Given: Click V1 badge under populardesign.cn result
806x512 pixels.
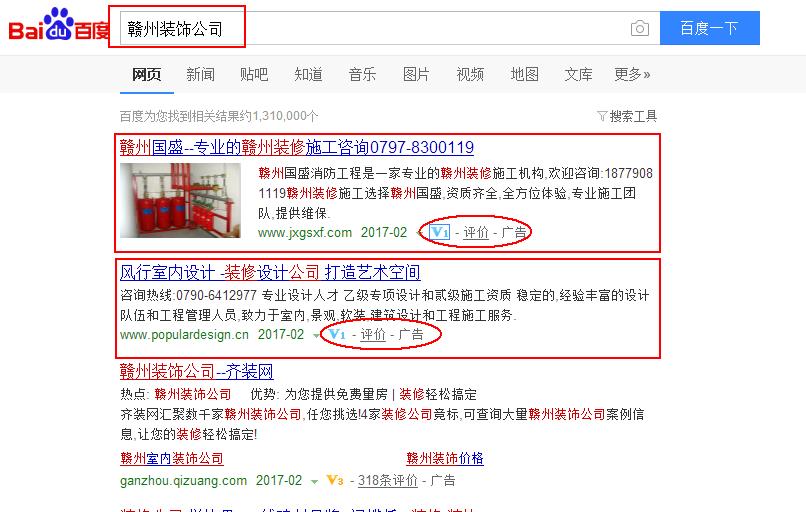Looking at the screenshot, I should pos(337,335).
